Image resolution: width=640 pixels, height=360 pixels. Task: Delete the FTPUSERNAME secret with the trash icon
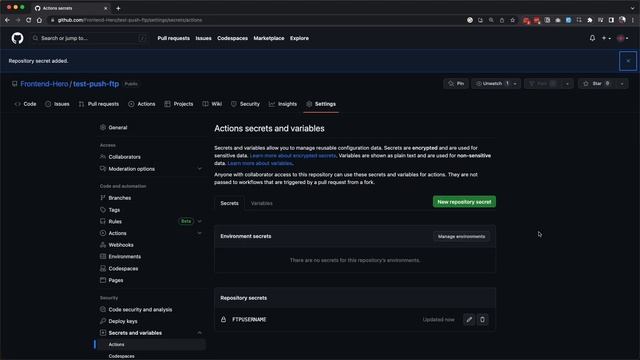point(482,320)
